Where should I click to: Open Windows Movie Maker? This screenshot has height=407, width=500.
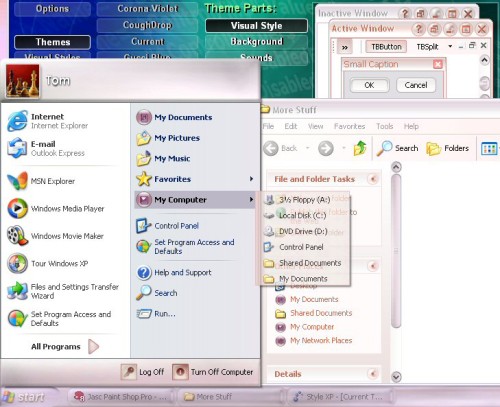pos(55,236)
